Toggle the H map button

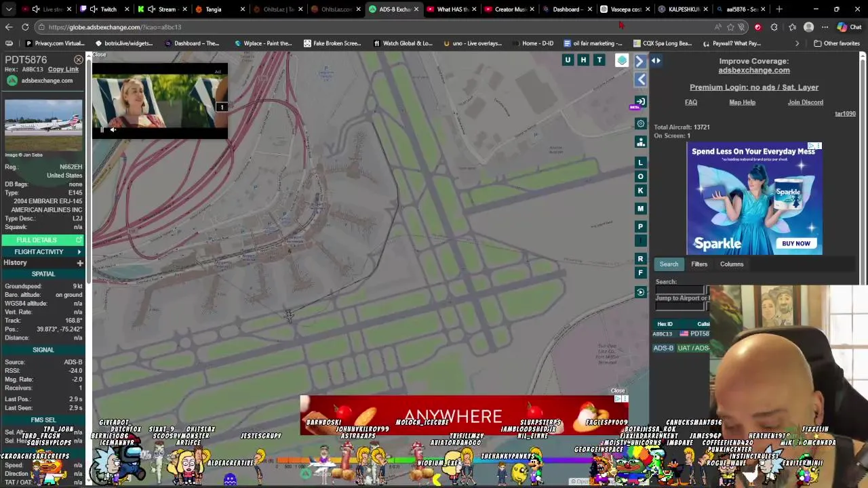click(583, 60)
